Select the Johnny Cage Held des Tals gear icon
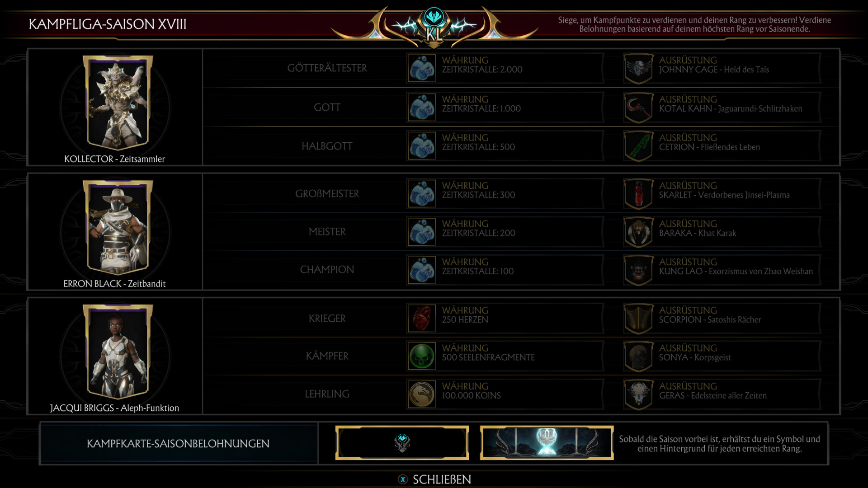The image size is (868, 488). pyautogui.click(x=638, y=69)
